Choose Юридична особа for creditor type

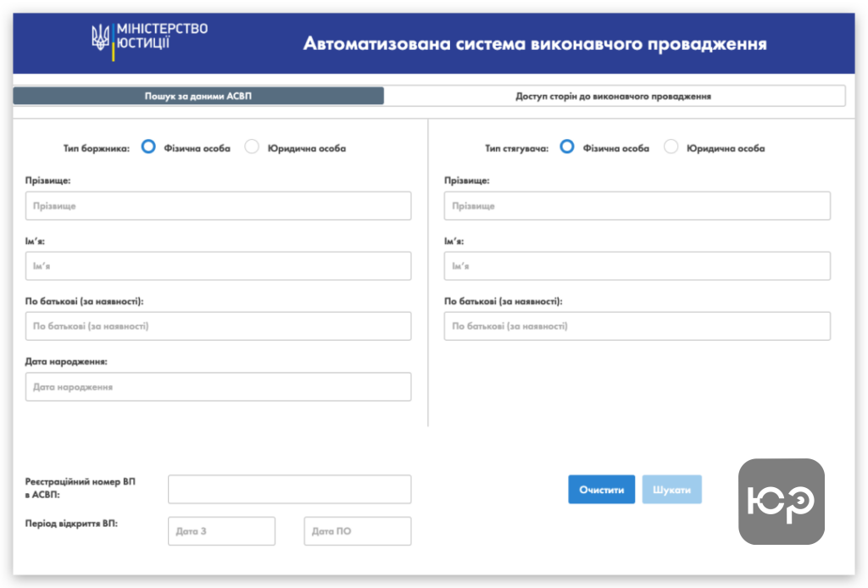[x=671, y=147]
